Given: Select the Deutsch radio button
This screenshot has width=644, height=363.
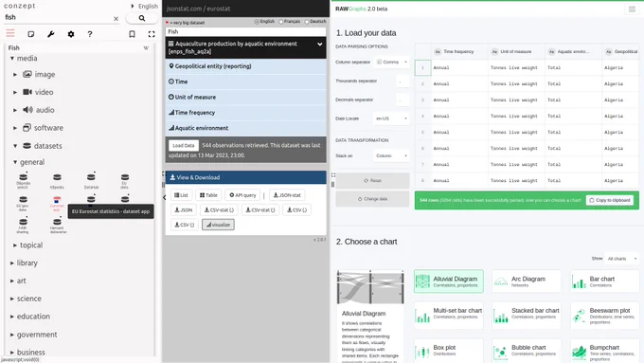Looking at the screenshot, I should 307,22.
